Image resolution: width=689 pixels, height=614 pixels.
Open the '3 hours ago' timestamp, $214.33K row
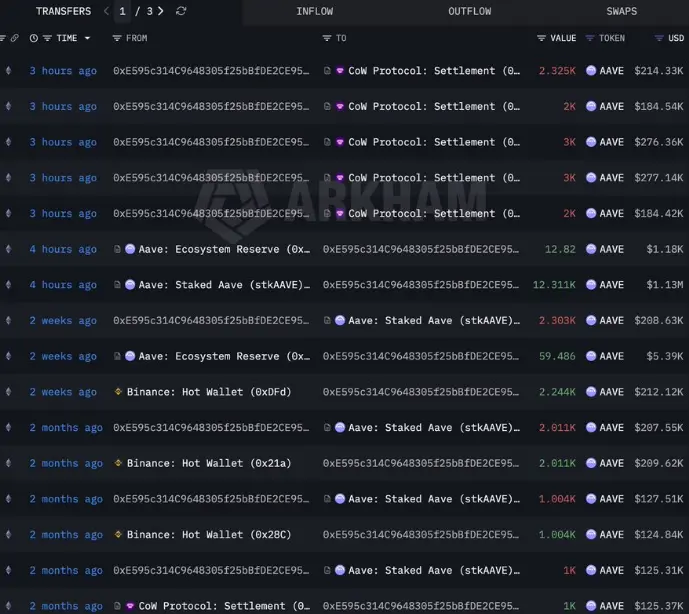tap(63, 71)
